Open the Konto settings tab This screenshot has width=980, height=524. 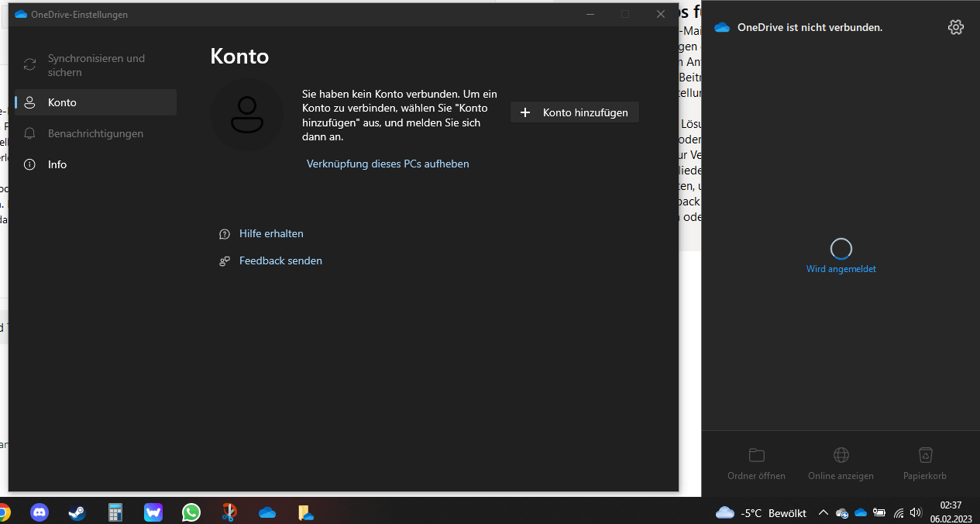coord(96,102)
